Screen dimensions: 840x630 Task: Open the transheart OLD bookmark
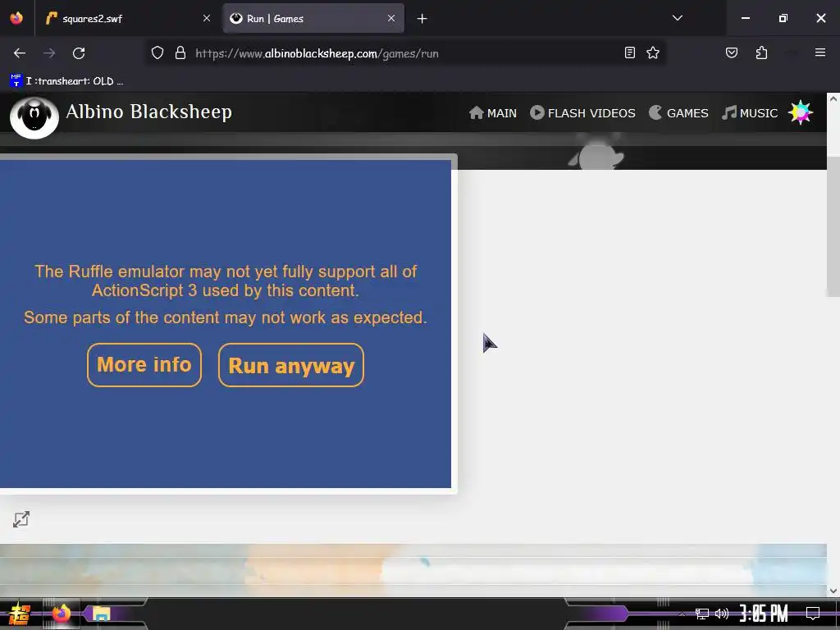(x=67, y=81)
